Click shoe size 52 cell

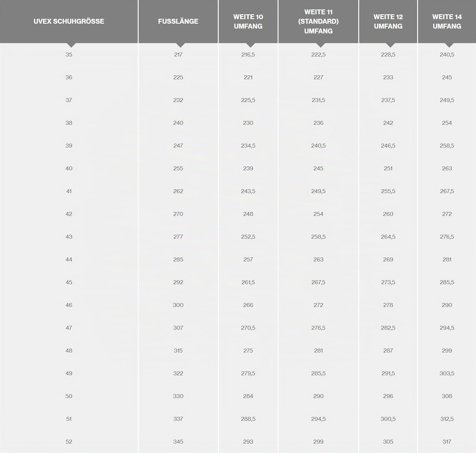click(x=69, y=442)
